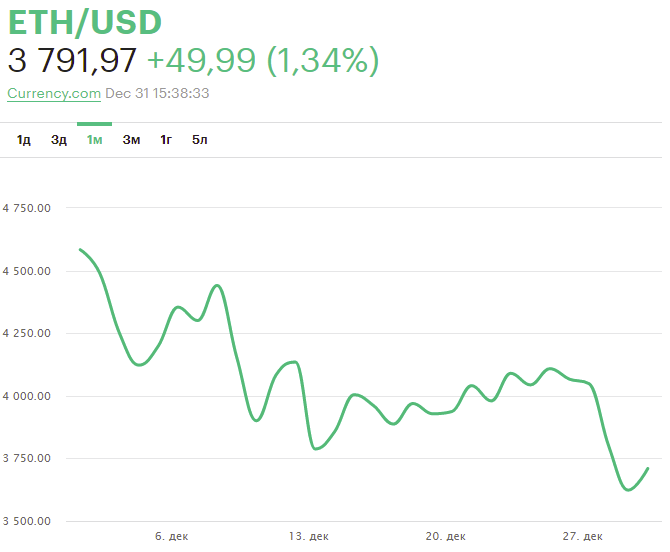This screenshot has height=552, width=670.
Task: Click the current price 3 791,97
Action: 72,60
